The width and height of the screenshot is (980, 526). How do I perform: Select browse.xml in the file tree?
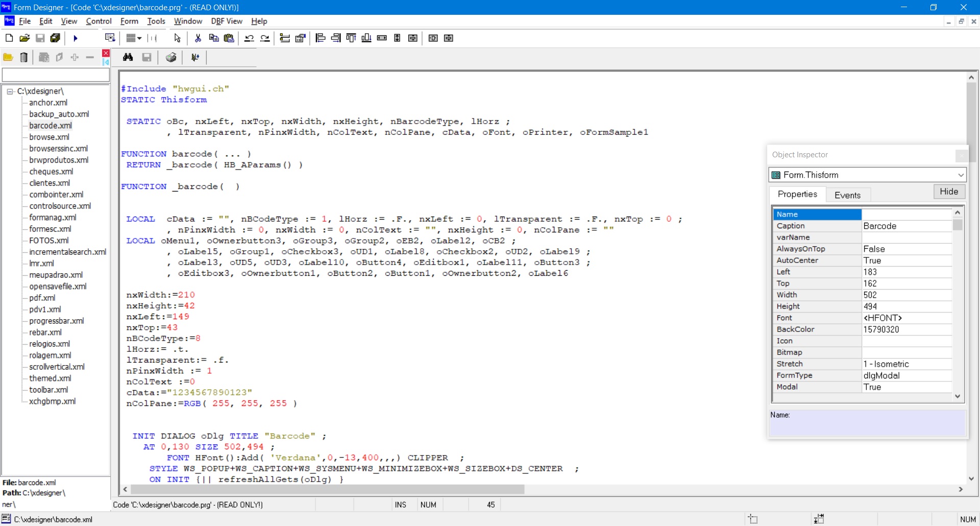click(x=49, y=137)
